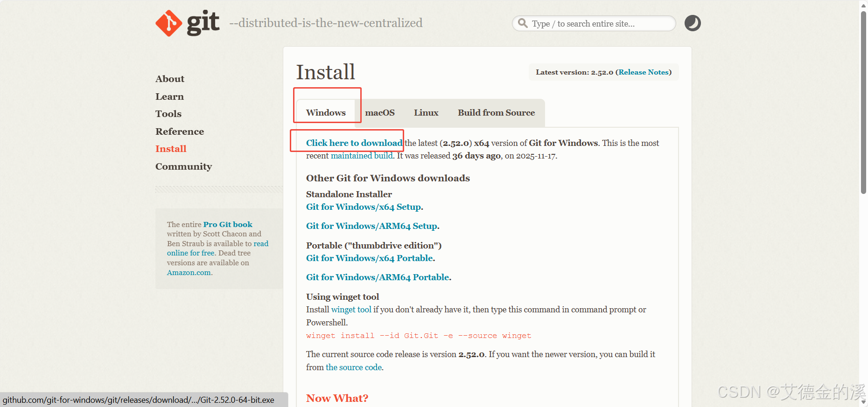The height and width of the screenshot is (407, 868).
Task: Open 'the source code' link
Action: pos(354,367)
